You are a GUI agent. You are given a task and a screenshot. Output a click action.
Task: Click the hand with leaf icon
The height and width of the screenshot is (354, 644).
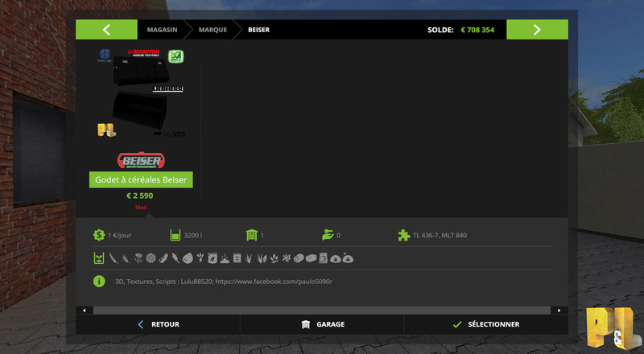click(x=326, y=235)
